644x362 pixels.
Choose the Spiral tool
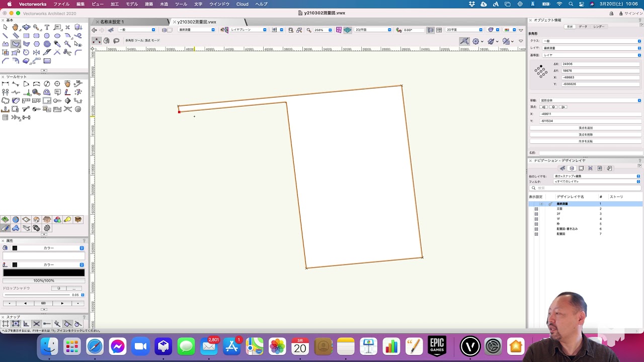(x=47, y=44)
